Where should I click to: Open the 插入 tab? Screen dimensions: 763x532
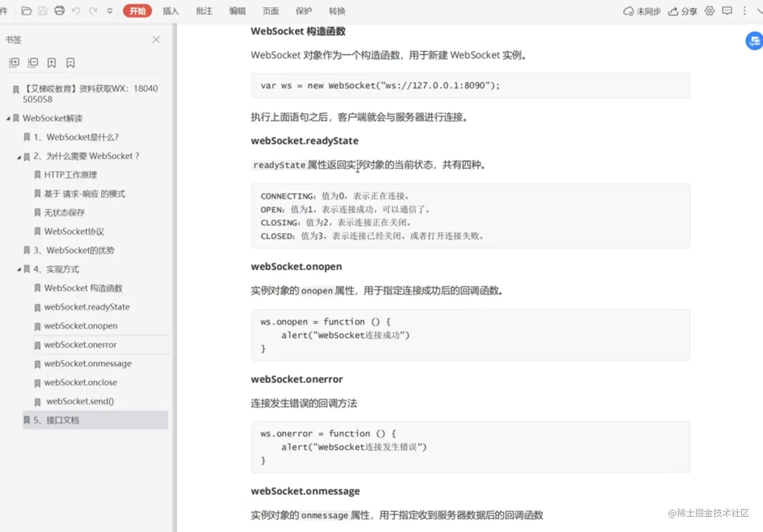(171, 11)
